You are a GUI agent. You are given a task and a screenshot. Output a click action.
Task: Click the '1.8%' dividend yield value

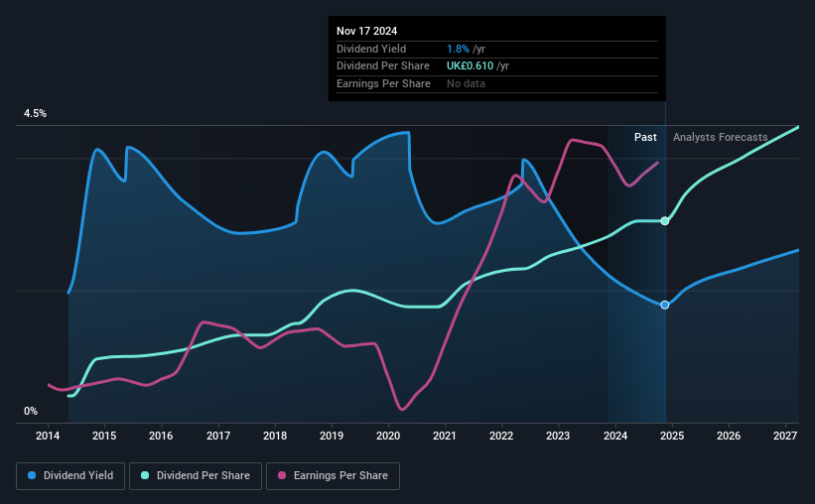458,49
